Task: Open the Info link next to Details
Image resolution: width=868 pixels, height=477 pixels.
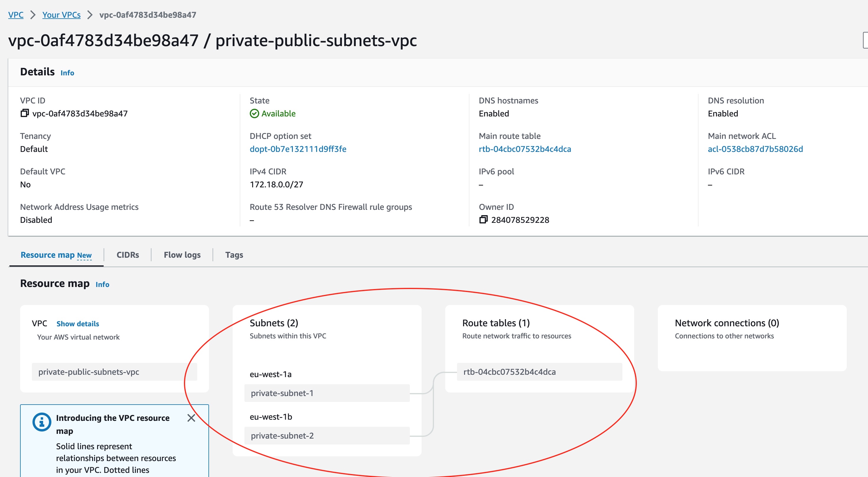Action: point(67,73)
